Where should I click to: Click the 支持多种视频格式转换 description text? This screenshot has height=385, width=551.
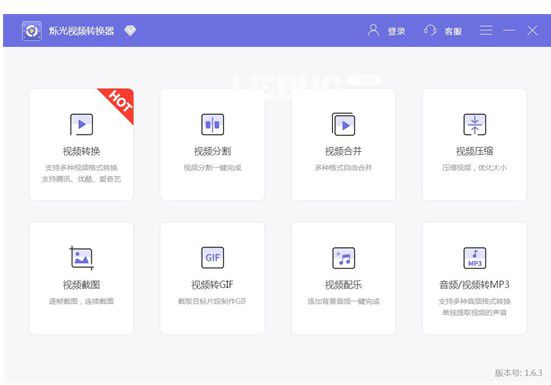82,168
